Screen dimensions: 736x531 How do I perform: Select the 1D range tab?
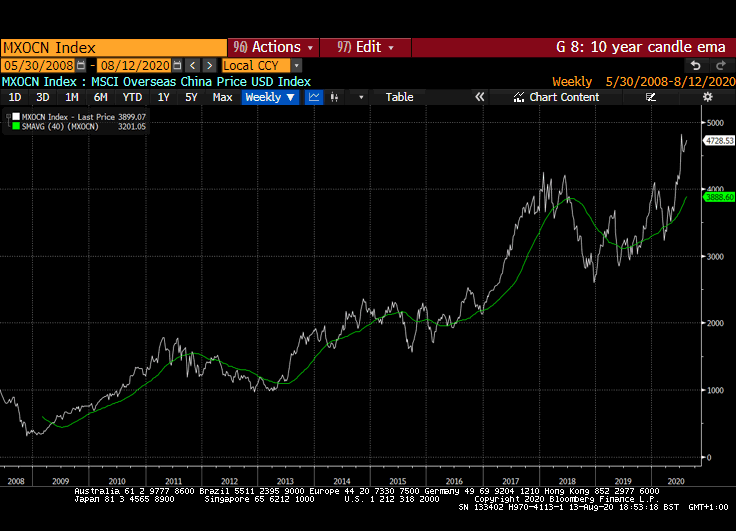15,97
